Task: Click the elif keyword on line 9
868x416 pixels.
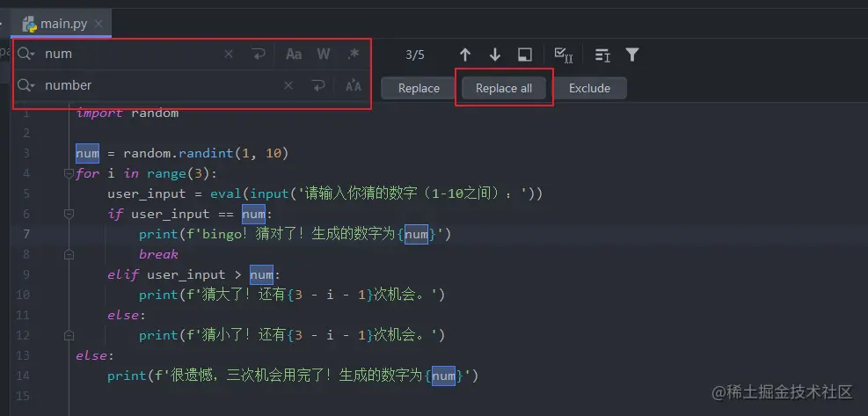Action: coord(123,274)
